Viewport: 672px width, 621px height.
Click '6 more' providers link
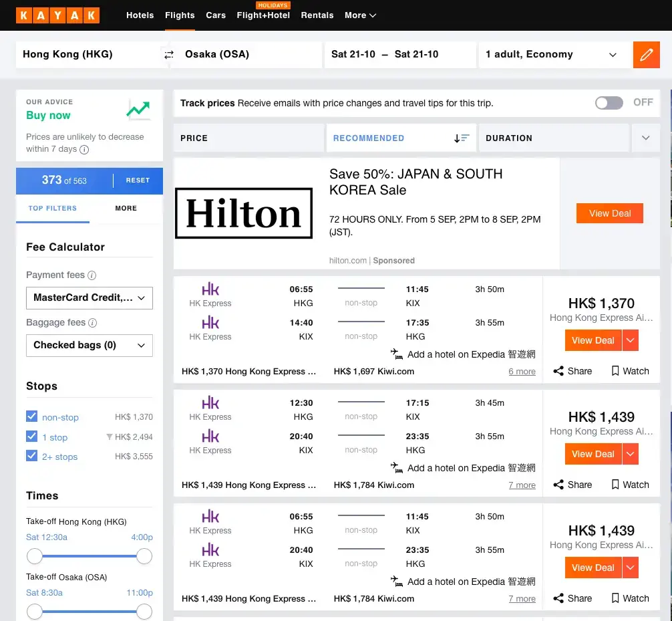click(522, 372)
